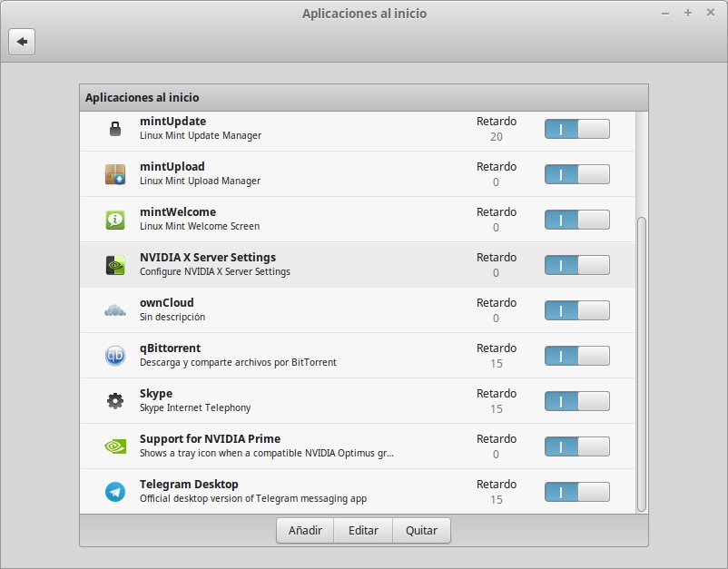Click the mintUpdate lock icon
728x569 pixels.
point(115,129)
